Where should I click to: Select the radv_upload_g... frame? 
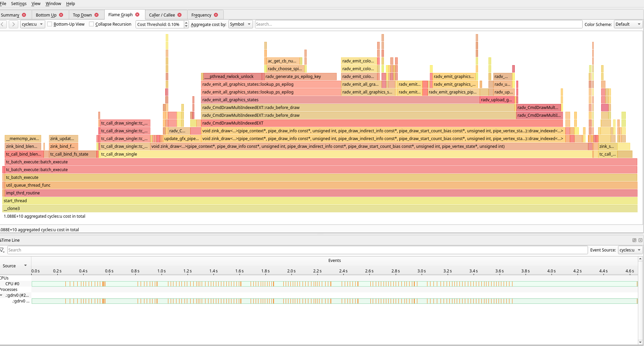pyautogui.click(x=498, y=100)
